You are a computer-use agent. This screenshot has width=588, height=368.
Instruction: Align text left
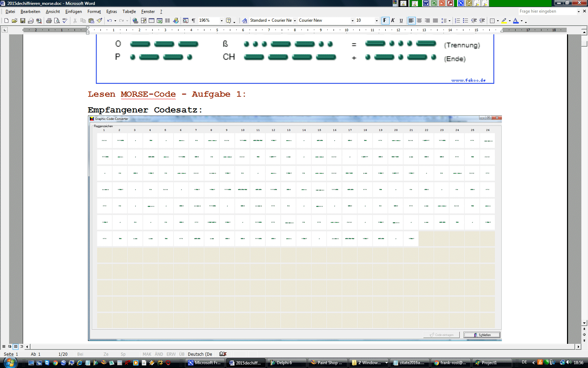pos(411,21)
